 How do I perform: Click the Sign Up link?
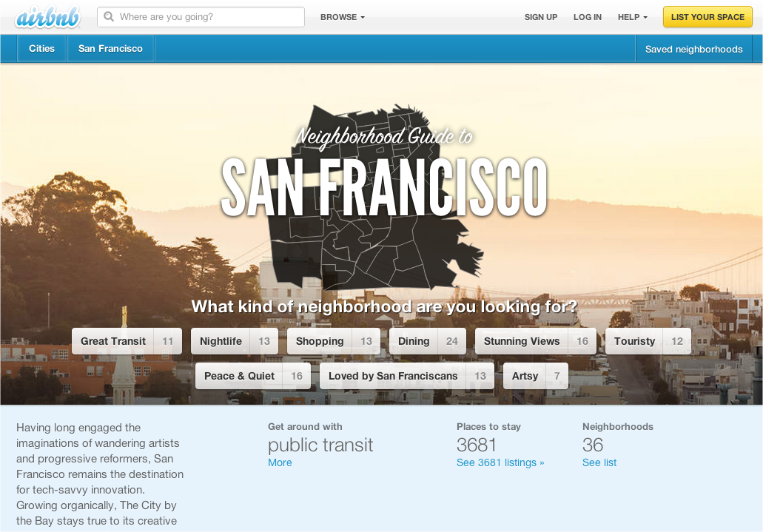[541, 17]
